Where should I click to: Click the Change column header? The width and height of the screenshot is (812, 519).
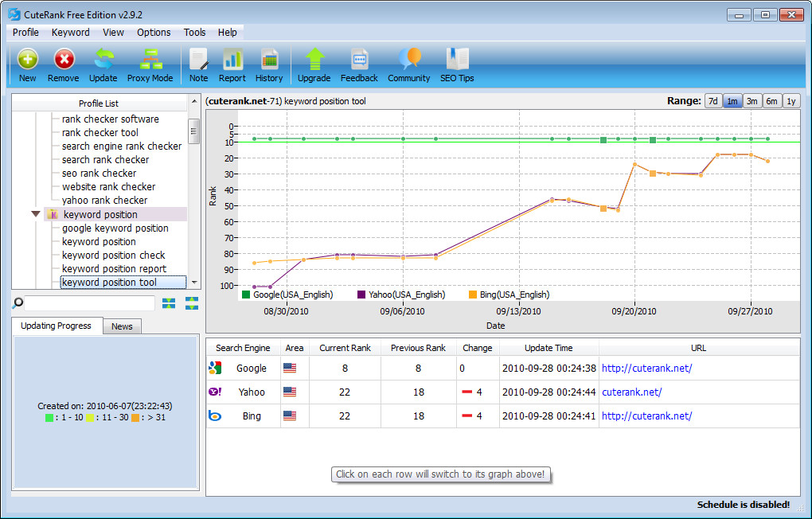point(478,348)
